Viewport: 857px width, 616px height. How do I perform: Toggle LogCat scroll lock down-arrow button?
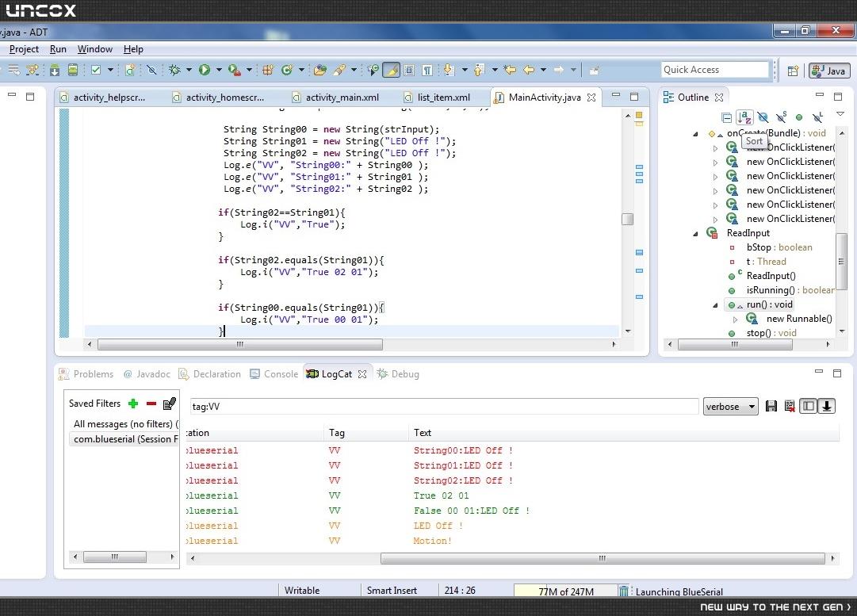pos(826,406)
